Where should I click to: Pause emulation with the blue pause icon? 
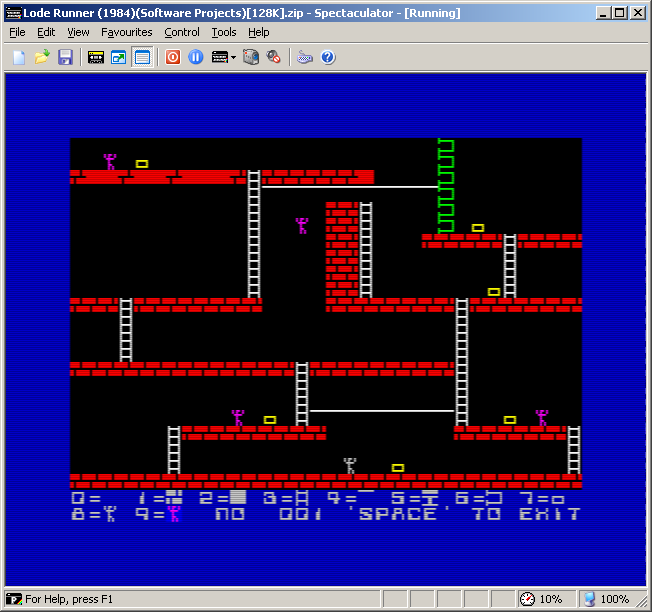[196, 57]
